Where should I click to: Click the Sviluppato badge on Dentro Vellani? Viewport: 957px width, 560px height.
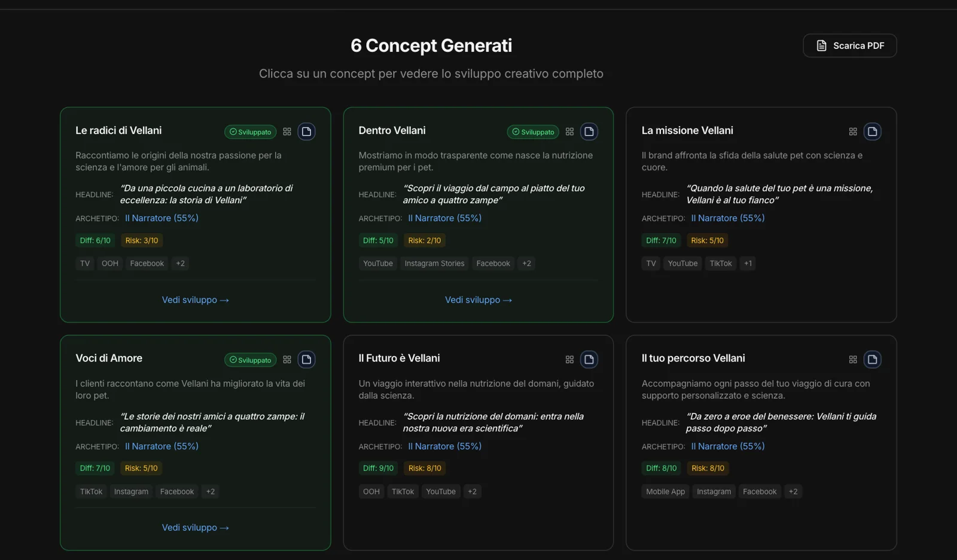(x=533, y=132)
